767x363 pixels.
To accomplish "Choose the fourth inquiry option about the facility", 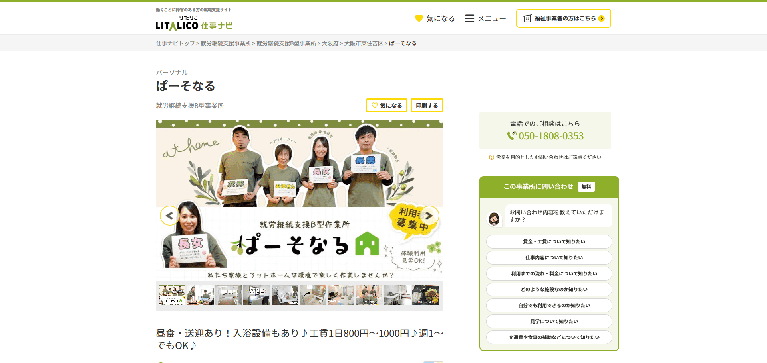I will point(549,290).
